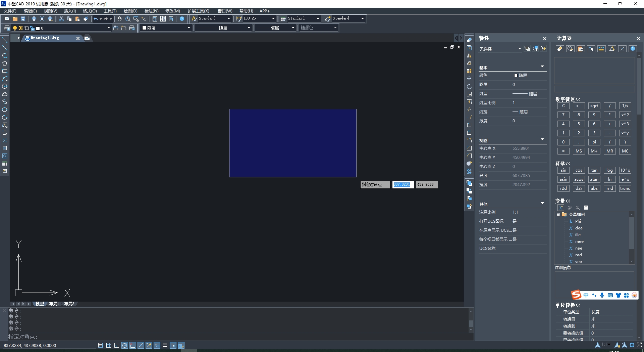Select the Polygon draw tool
The width and height of the screenshot is (644, 352).
coord(5,63)
